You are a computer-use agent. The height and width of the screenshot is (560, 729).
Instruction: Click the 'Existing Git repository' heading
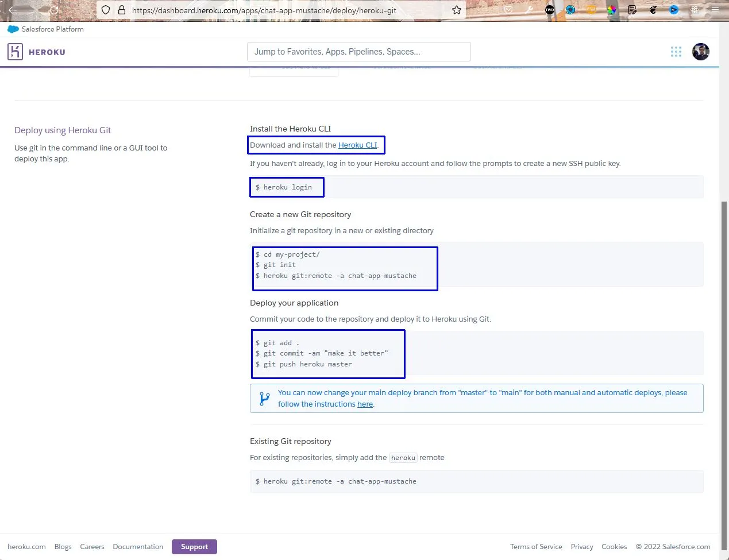point(291,441)
